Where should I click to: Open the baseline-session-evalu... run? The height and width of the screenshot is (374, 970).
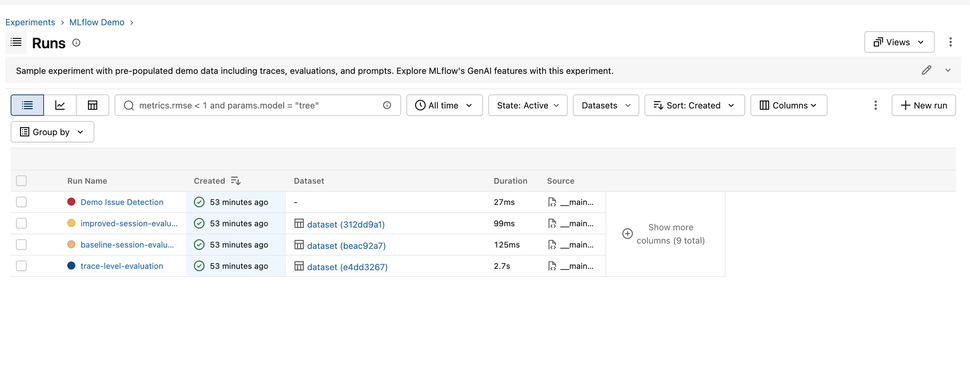pos(127,245)
